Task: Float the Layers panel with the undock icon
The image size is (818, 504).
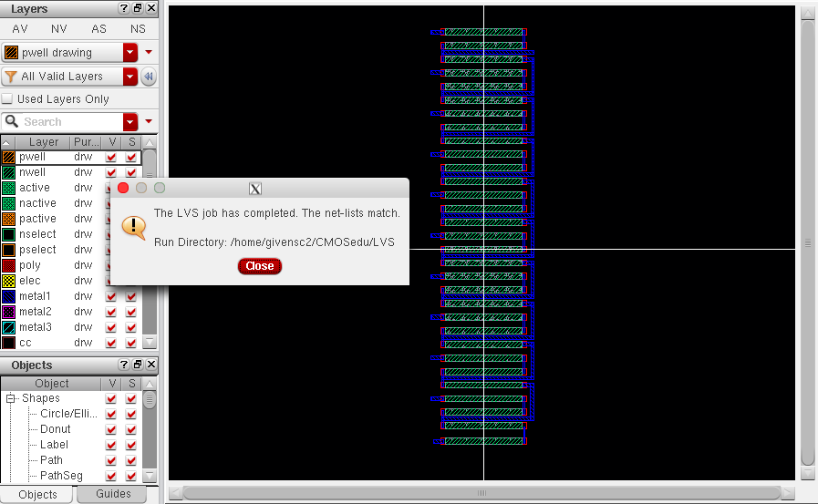Action: (138, 8)
